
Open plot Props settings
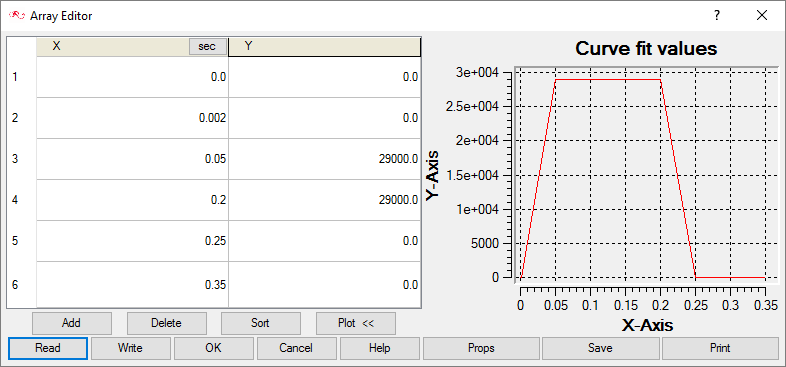tap(481, 348)
